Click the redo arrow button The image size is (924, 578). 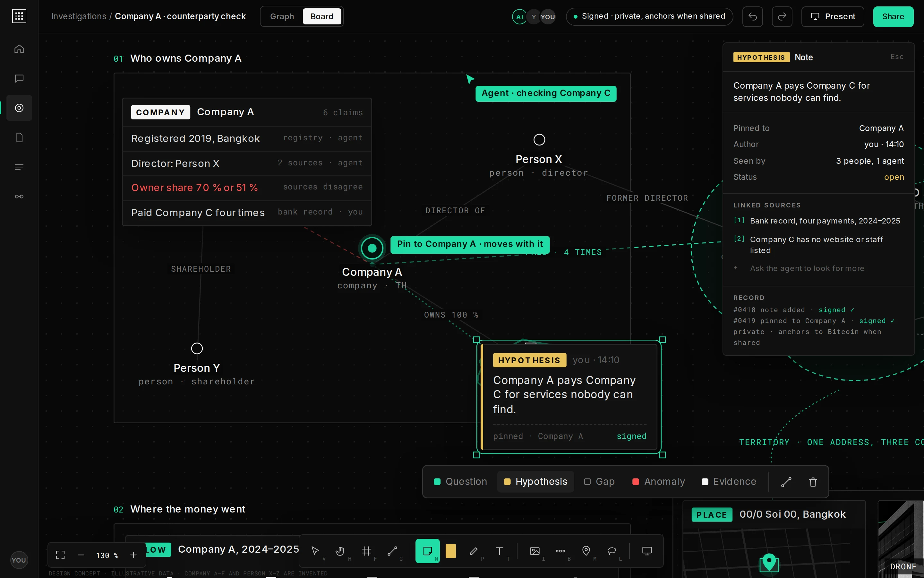point(782,16)
